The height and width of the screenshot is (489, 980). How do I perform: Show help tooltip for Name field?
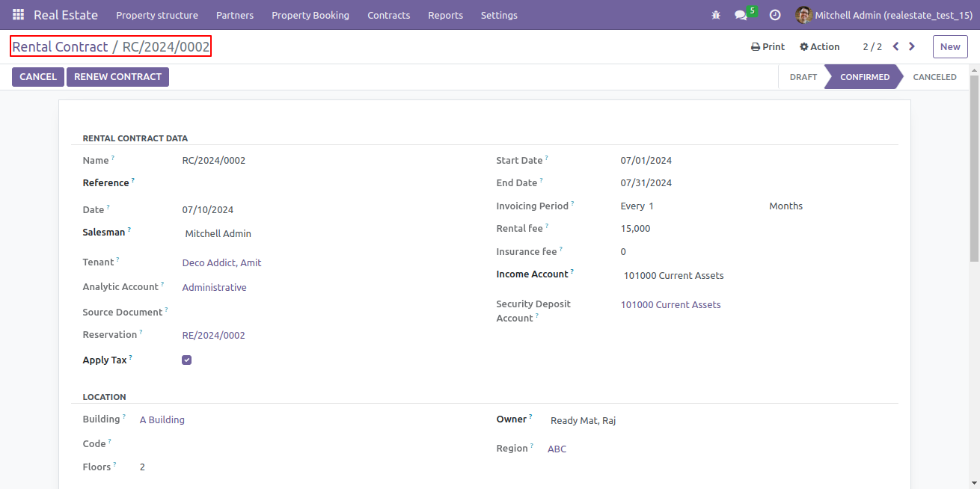coord(113,158)
